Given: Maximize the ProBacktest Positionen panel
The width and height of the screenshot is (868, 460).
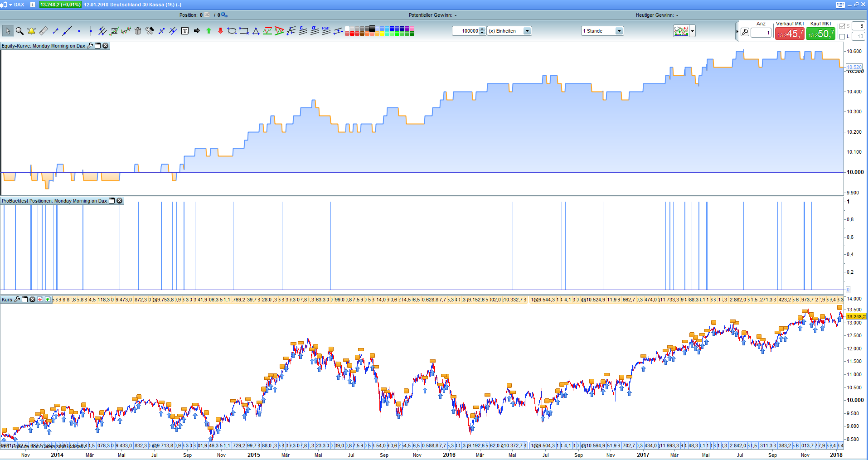Looking at the screenshot, I should pyautogui.click(x=112, y=201).
